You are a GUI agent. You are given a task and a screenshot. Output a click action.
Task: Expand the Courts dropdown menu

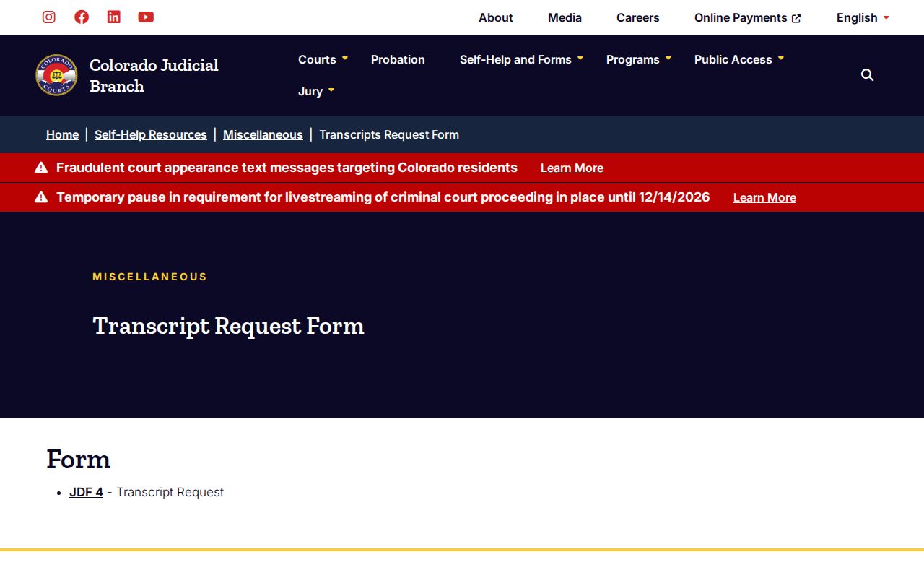click(323, 59)
